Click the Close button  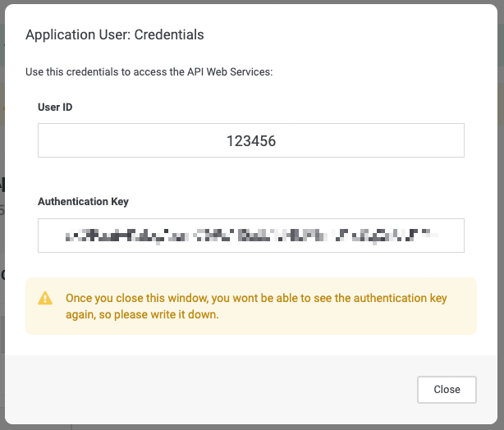click(447, 389)
